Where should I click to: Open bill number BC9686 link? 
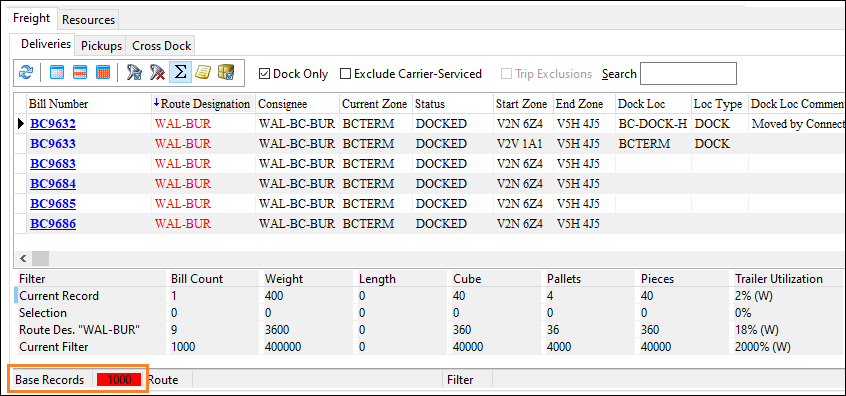click(53, 223)
